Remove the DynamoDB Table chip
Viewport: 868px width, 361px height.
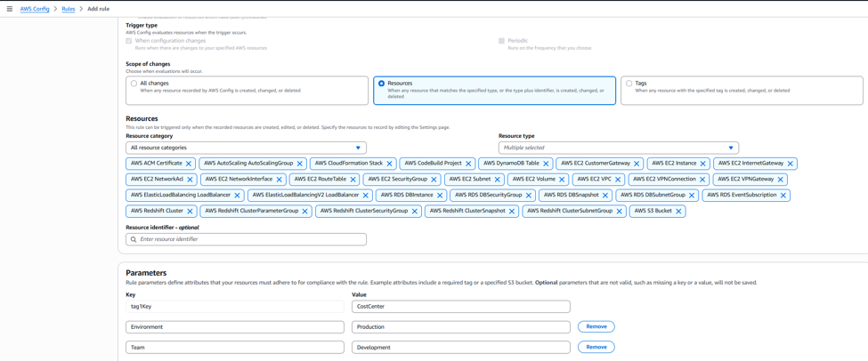(546, 164)
